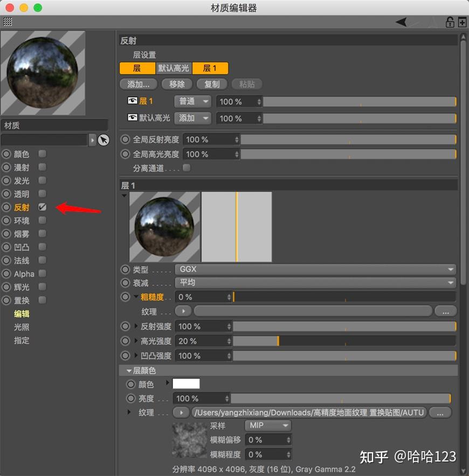Image resolution: width=469 pixels, height=476 pixels.
Task: Click the plus icon at top right
Action: click(462, 22)
